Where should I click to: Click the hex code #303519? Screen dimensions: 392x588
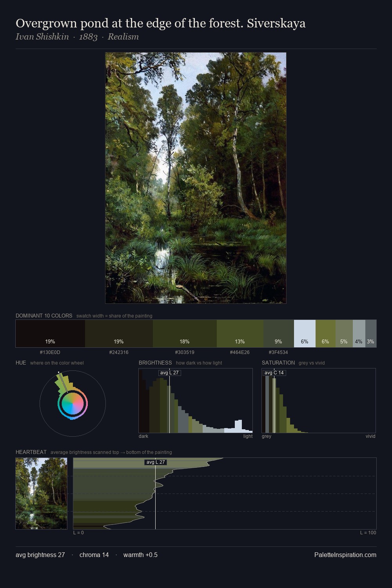[x=185, y=352]
